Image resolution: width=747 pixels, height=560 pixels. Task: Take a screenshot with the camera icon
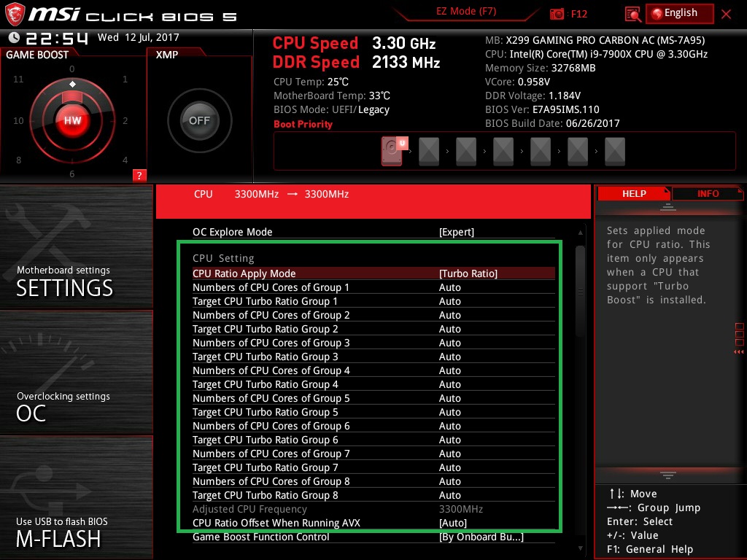(x=557, y=14)
